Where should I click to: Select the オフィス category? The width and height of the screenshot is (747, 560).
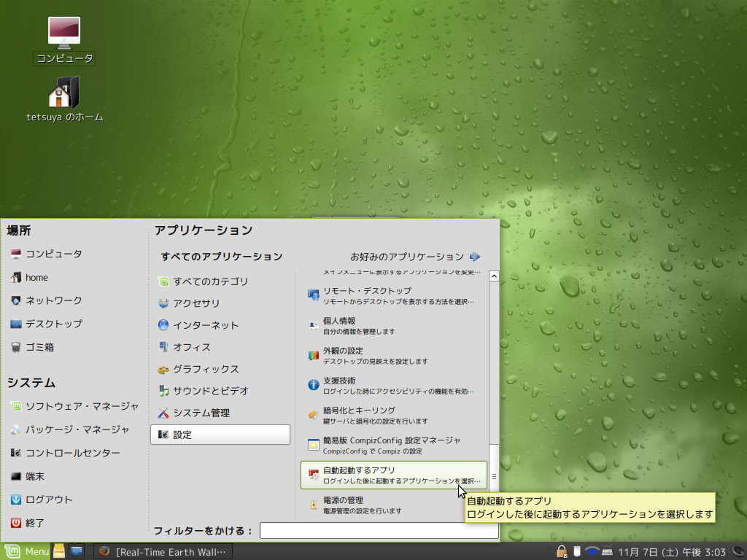click(220, 347)
